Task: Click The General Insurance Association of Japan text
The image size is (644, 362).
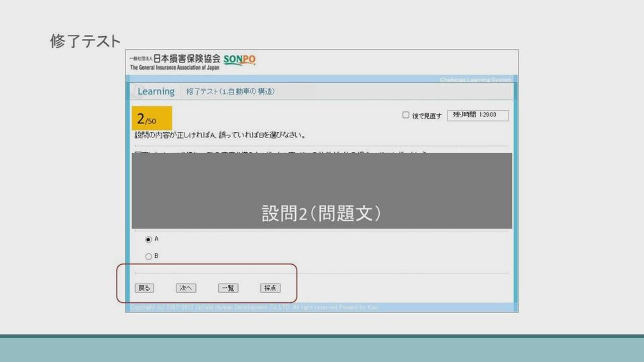Action: pyautogui.click(x=174, y=68)
